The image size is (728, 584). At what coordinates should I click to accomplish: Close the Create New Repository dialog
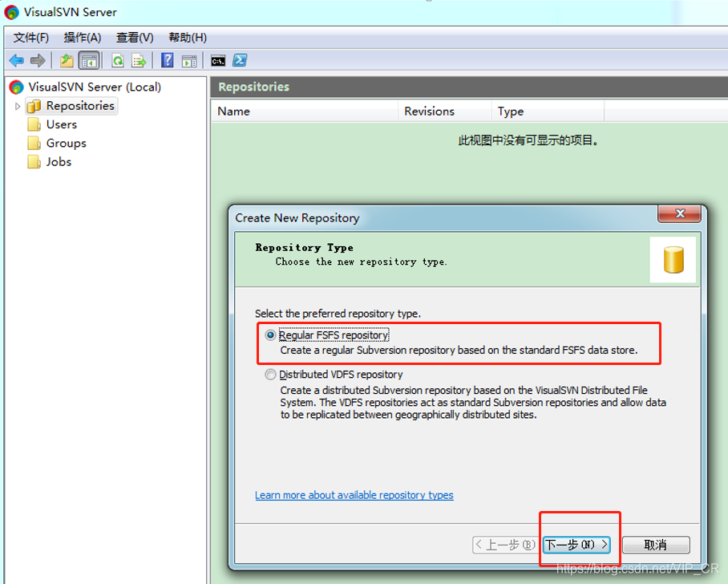680,213
